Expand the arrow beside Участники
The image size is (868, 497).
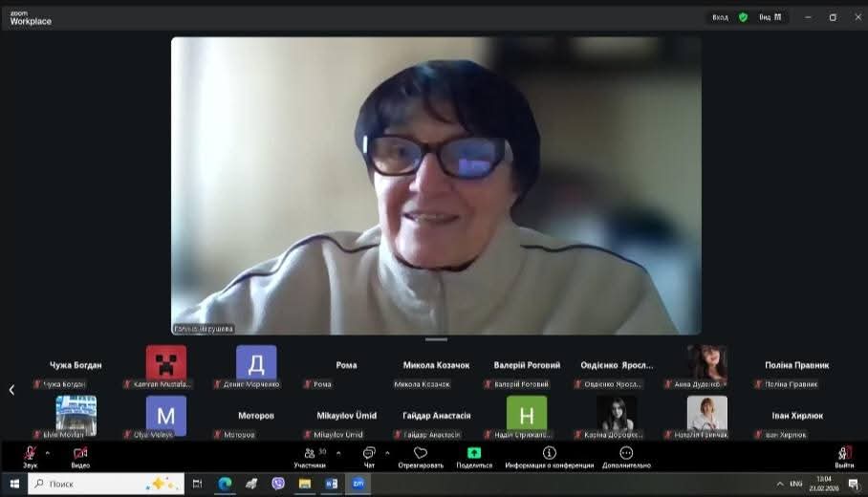pyautogui.click(x=337, y=453)
